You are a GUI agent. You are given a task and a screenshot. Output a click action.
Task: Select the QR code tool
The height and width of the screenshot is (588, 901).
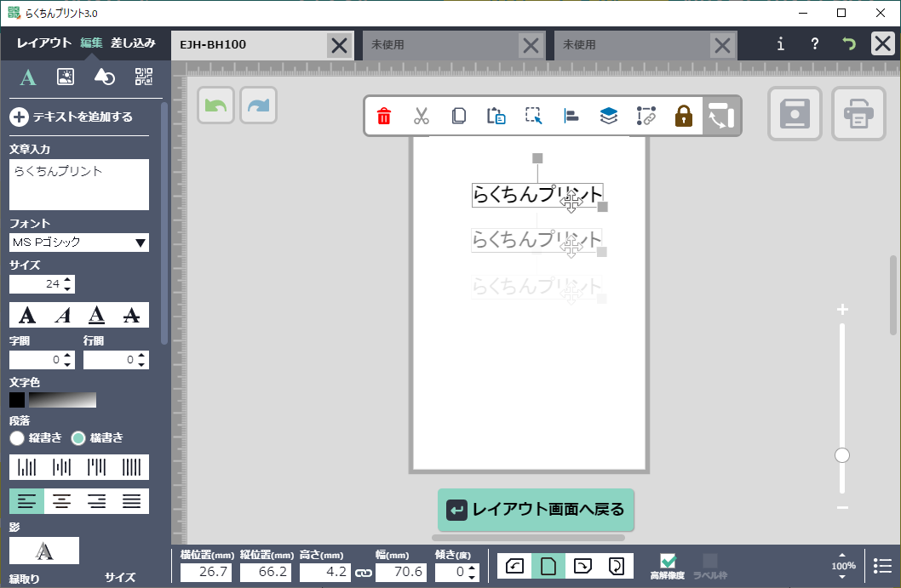tap(144, 77)
